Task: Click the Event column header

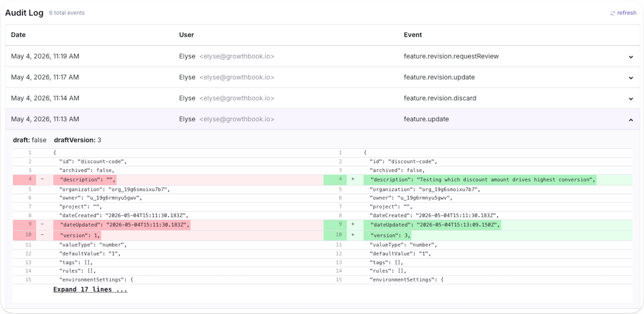Action: click(x=413, y=35)
